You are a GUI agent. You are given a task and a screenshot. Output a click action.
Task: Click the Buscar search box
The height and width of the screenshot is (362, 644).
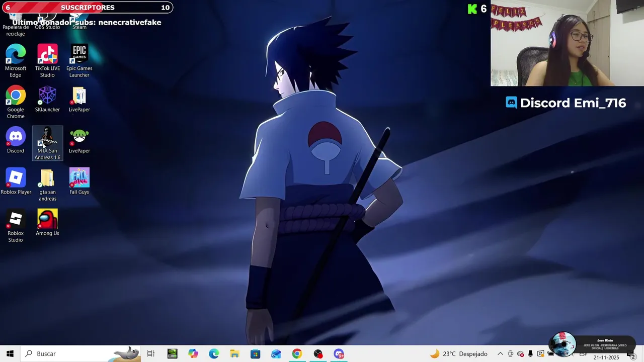pos(80,353)
